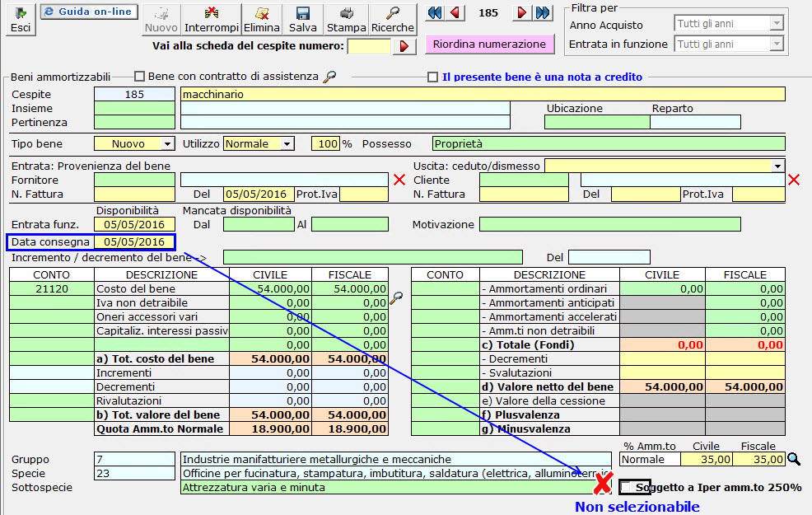Open Entrata in funzione filter dropdown

[x=776, y=44]
